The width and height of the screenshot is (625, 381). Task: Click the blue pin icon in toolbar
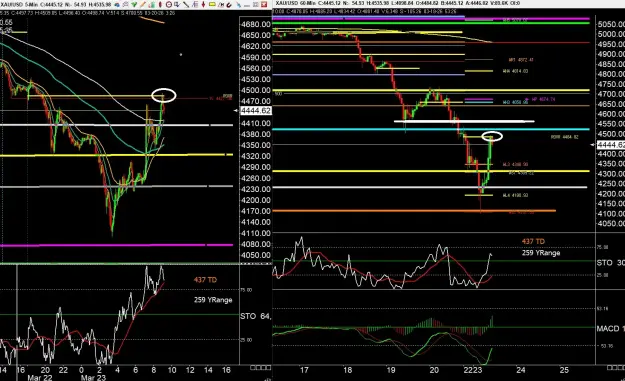[238, 5]
